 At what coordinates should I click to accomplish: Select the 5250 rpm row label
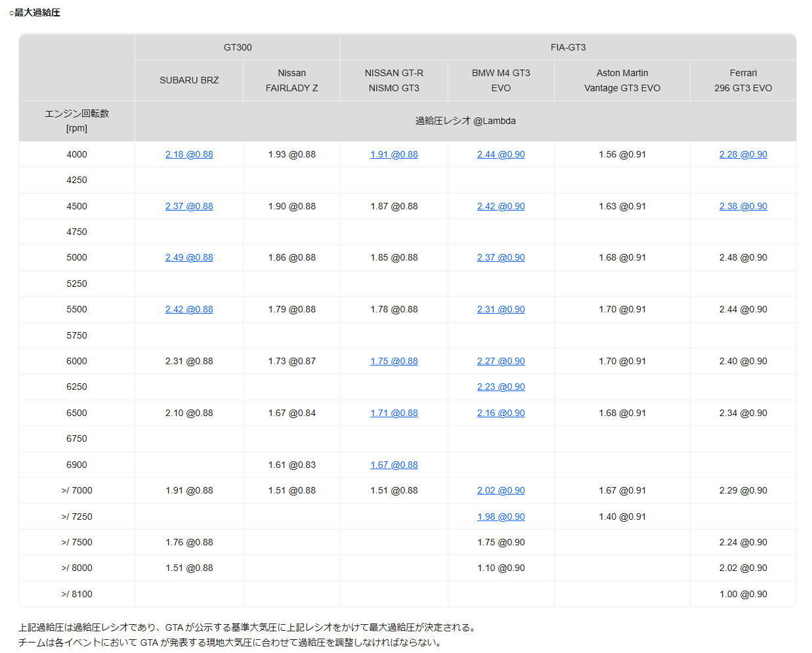tap(77, 284)
